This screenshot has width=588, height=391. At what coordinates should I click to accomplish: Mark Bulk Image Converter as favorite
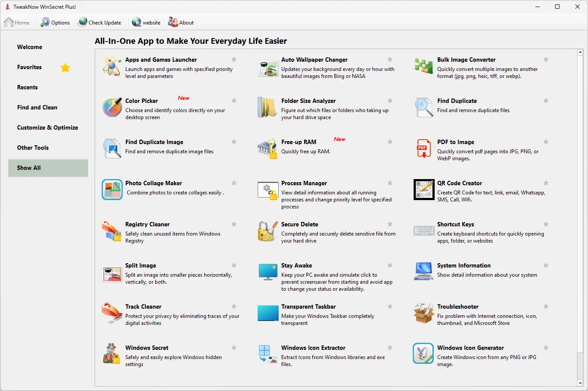coord(546,60)
